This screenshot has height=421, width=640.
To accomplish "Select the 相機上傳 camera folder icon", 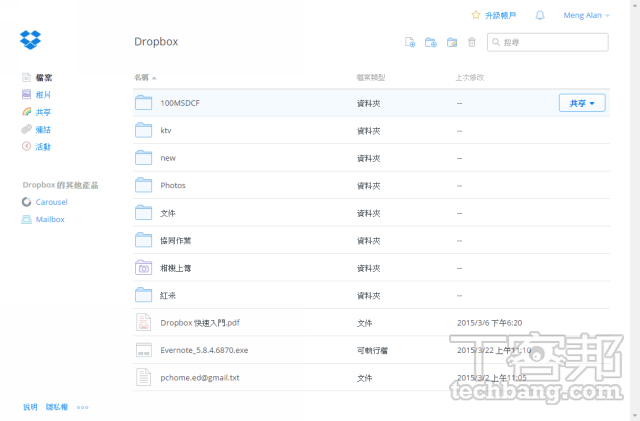I will (x=143, y=267).
